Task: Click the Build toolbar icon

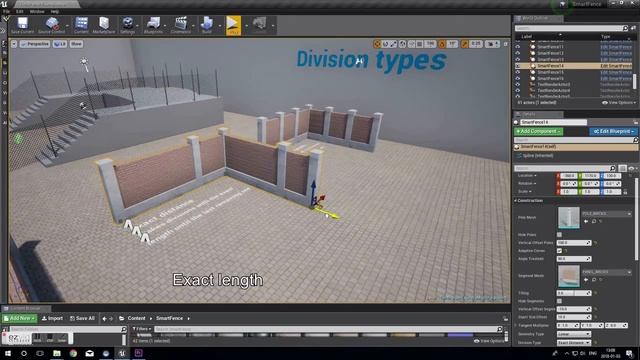Action: click(x=207, y=25)
